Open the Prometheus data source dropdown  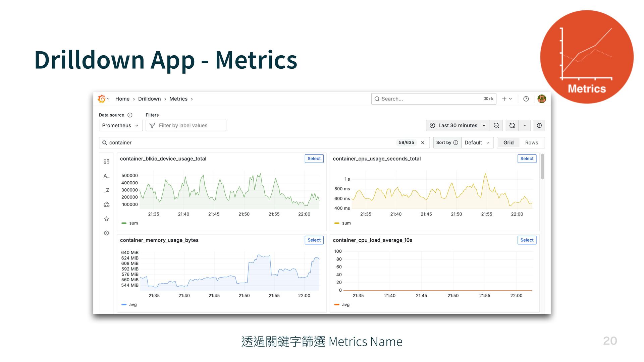coord(120,125)
